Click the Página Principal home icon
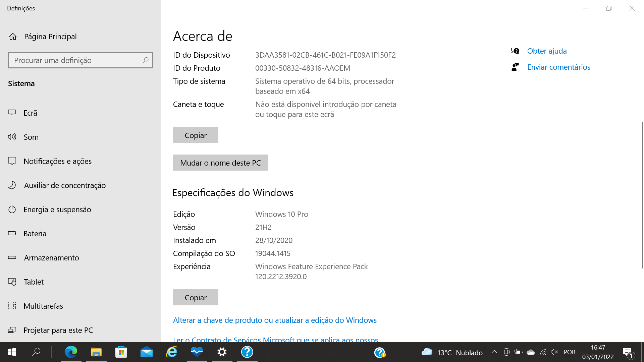Image resolution: width=644 pixels, height=362 pixels. coord(13,37)
